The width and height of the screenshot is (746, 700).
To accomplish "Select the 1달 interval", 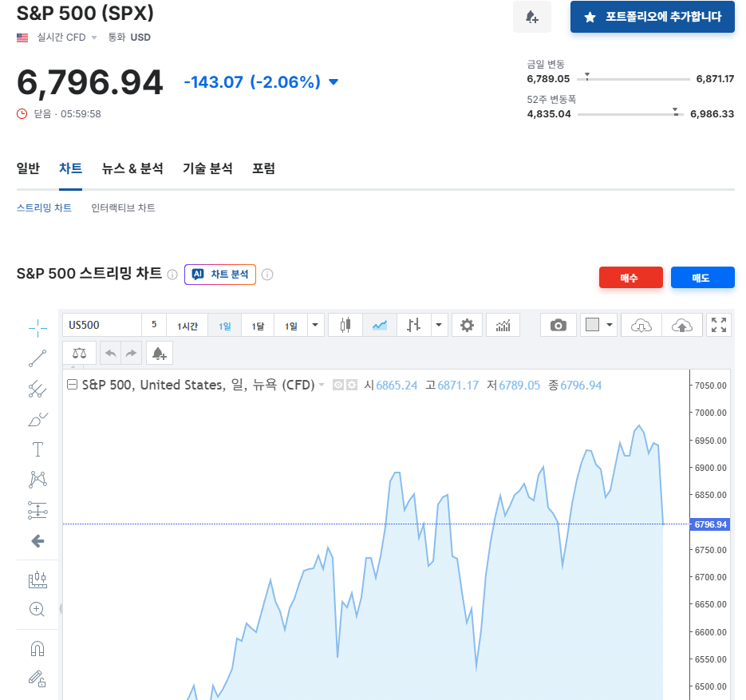I will click(x=258, y=326).
